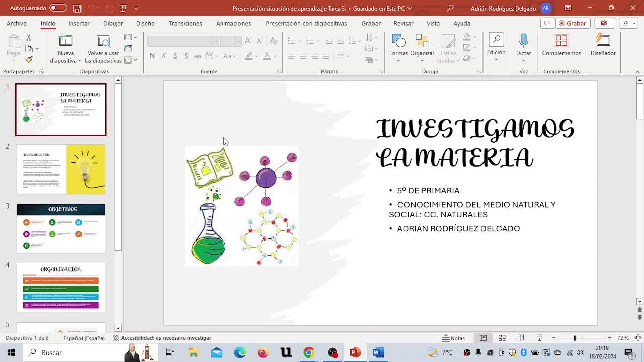644x362 pixels.
Task: Start slideshow from status bar icon
Action: pyautogui.click(x=539, y=338)
